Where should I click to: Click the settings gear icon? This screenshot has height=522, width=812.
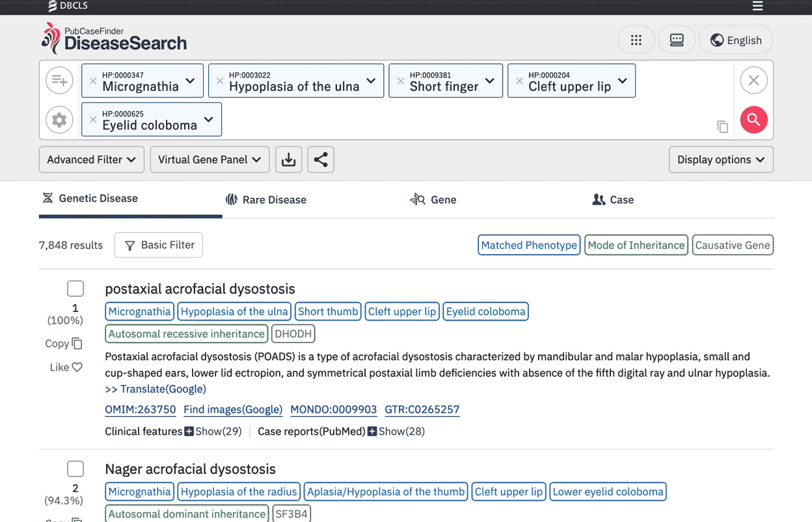pos(59,120)
